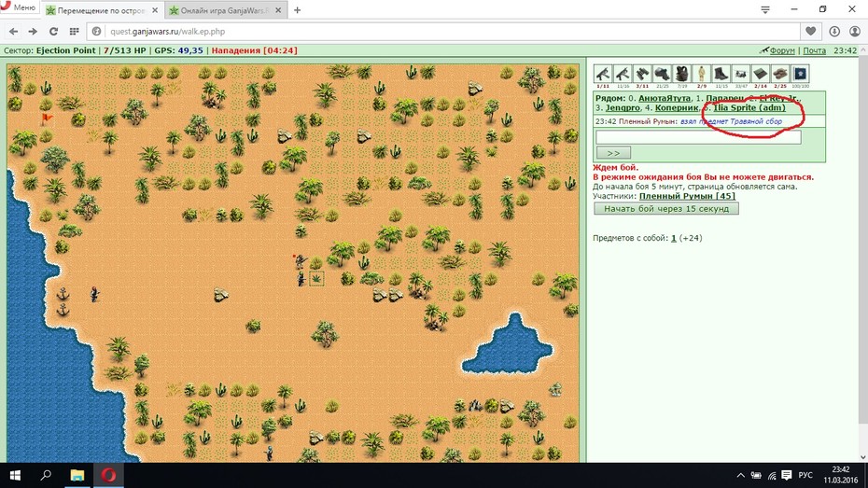Open the browser profile icon
This screenshot has height=488, width=868.
point(855,32)
